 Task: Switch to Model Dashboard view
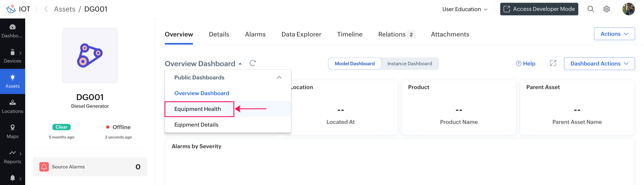[354, 64]
